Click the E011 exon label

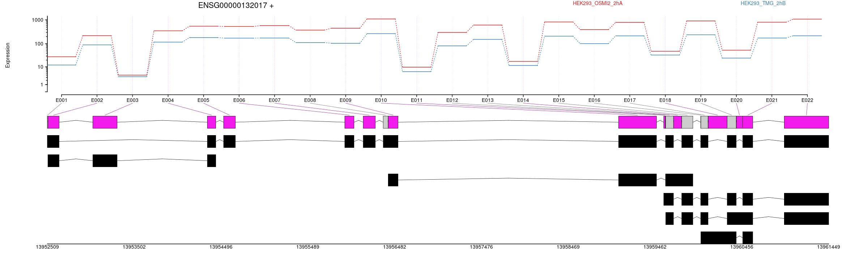[417, 100]
